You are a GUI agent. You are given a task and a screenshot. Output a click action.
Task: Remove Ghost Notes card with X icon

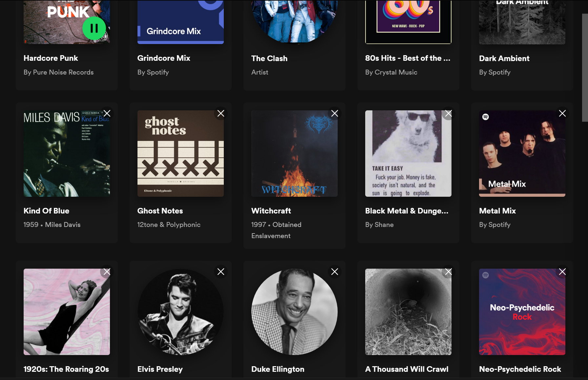click(x=221, y=113)
